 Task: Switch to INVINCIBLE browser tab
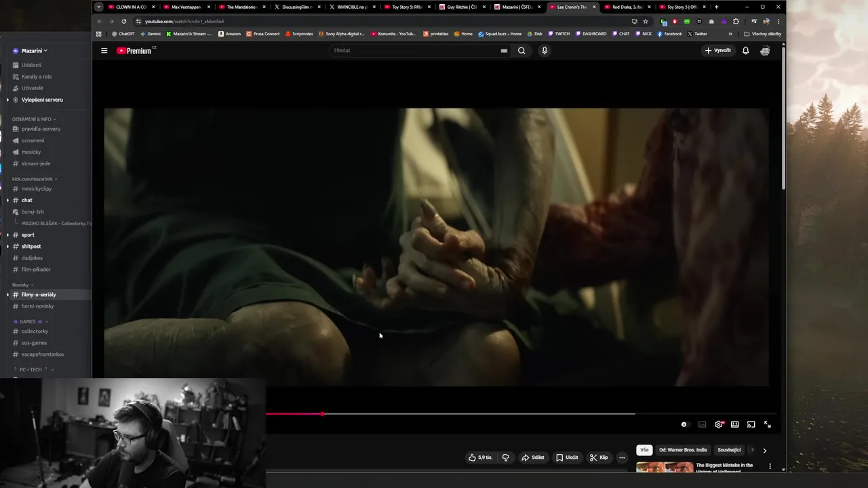click(351, 7)
